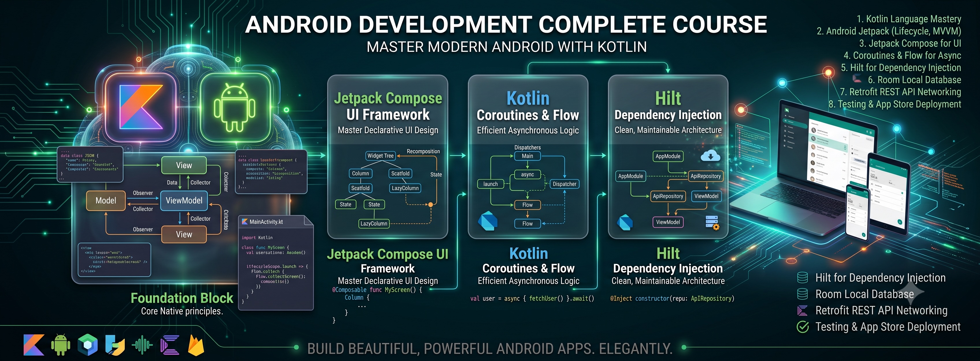Click the brown bottom 'View' box
Screen dimensions: 980x361
click(x=184, y=234)
